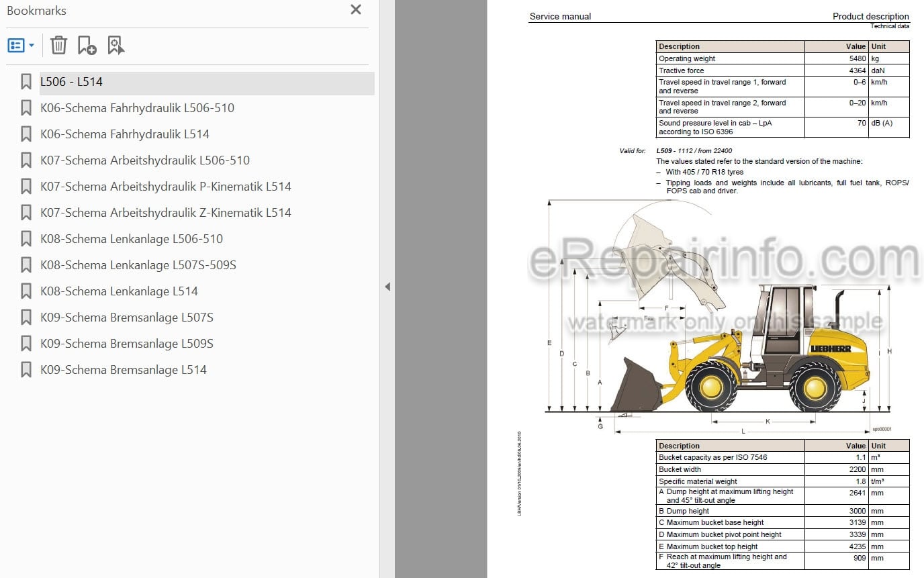
Task: Click 'C Maximum bucket base height' row
Action: click(782, 522)
